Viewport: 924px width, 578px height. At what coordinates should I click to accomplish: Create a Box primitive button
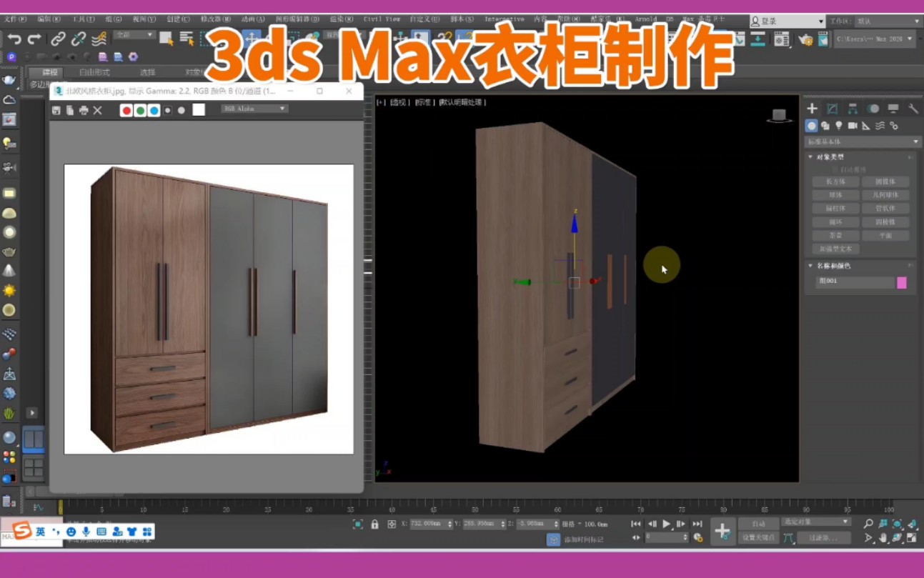pos(835,181)
